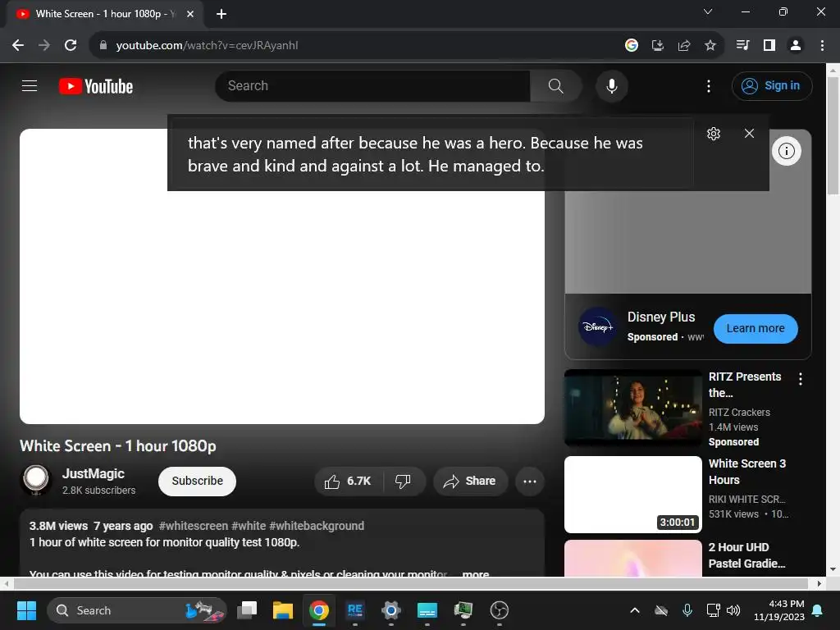Go to YouTube home via logo
The width and height of the screenshot is (840, 630).
point(96,86)
